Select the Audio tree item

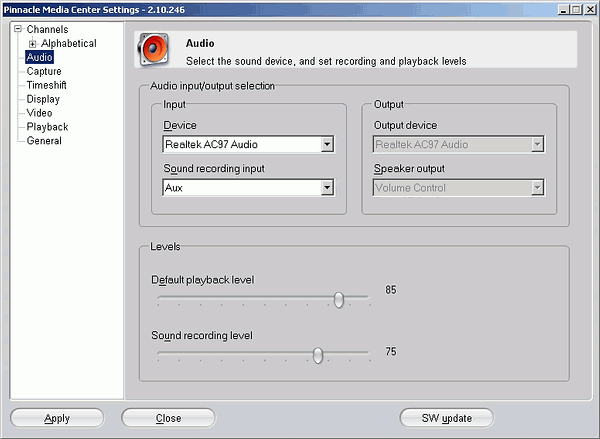tap(39, 57)
